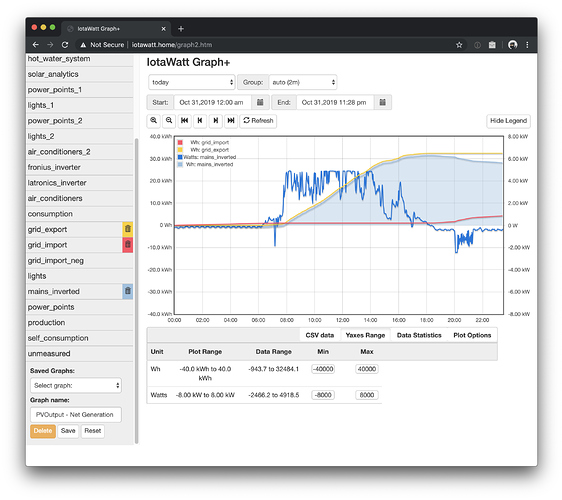The image size is (562, 500).
Task: Zoom out on the graph
Action: point(169,121)
